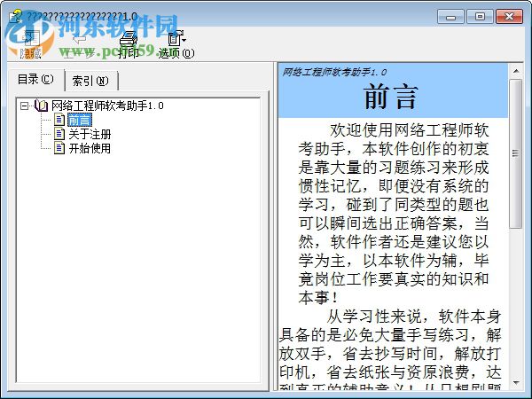Viewport: 532px width, 399px height.
Task: Click the 隐藏 (Hide) toolbar icon
Action: click(x=30, y=44)
